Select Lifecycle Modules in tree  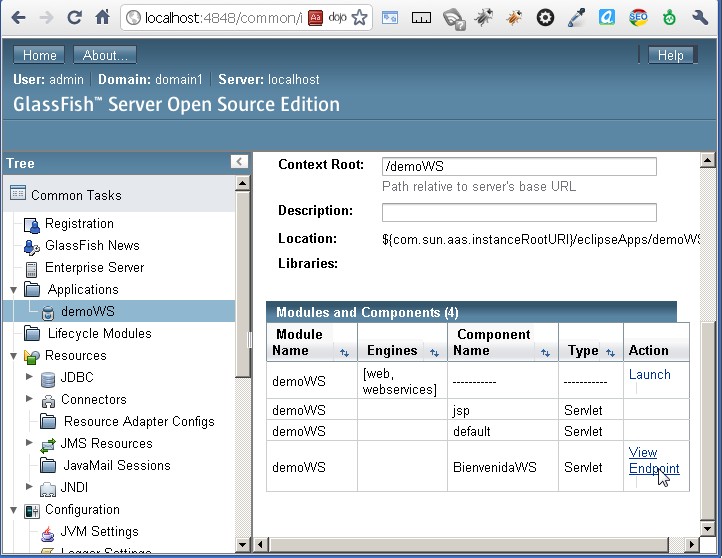pos(99,333)
